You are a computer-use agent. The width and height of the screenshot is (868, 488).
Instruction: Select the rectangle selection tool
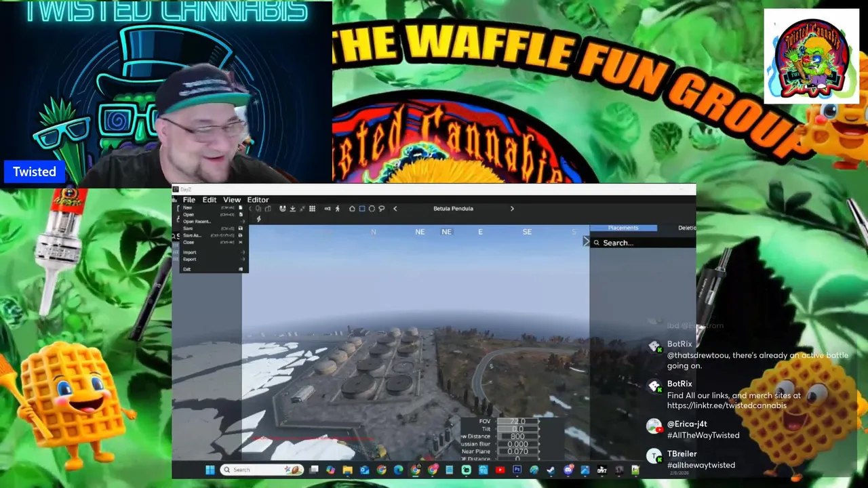tap(362, 209)
